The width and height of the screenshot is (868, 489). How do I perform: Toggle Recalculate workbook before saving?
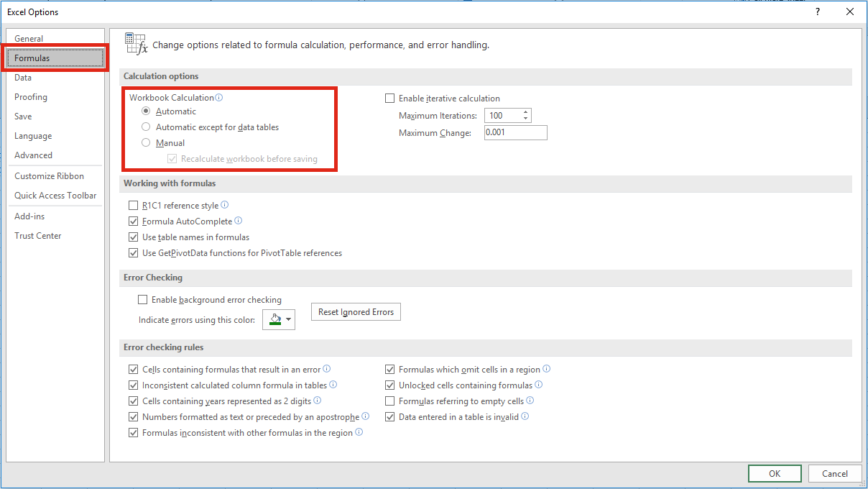tap(172, 159)
